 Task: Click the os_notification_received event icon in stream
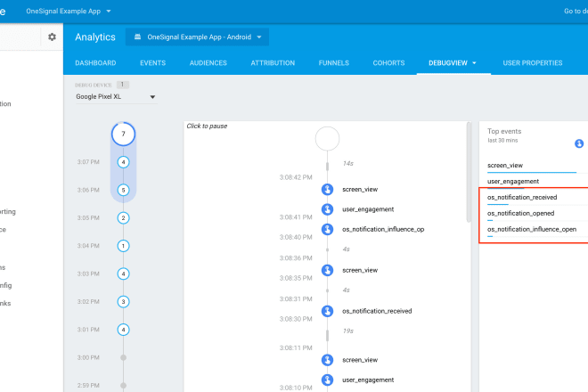click(x=327, y=311)
